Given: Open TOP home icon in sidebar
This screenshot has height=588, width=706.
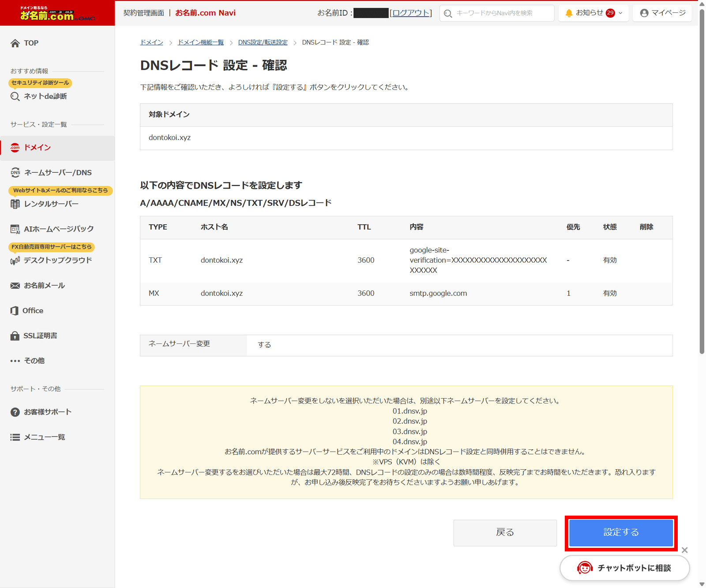Looking at the screenshot, I should coord(15,43).
